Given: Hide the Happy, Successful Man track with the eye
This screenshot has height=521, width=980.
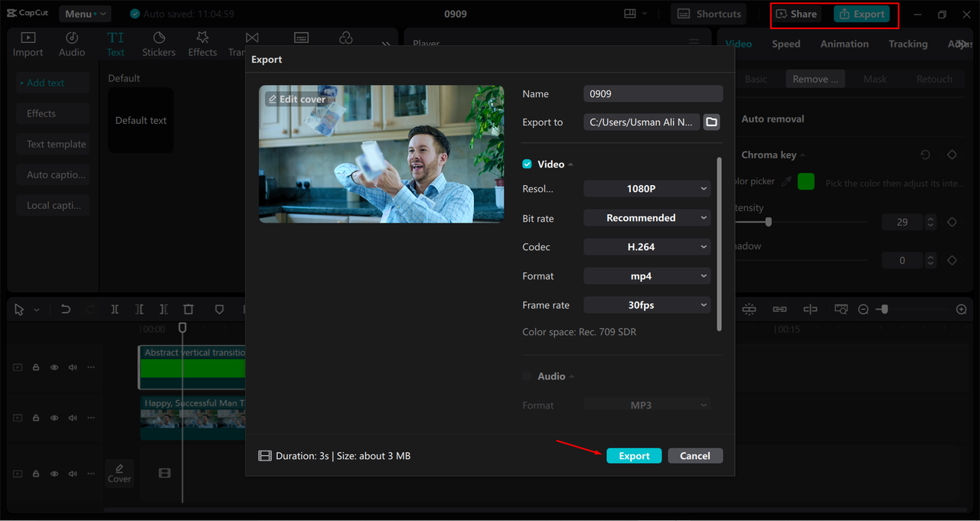Looking at the screenshot, I should tap(54, 418).
